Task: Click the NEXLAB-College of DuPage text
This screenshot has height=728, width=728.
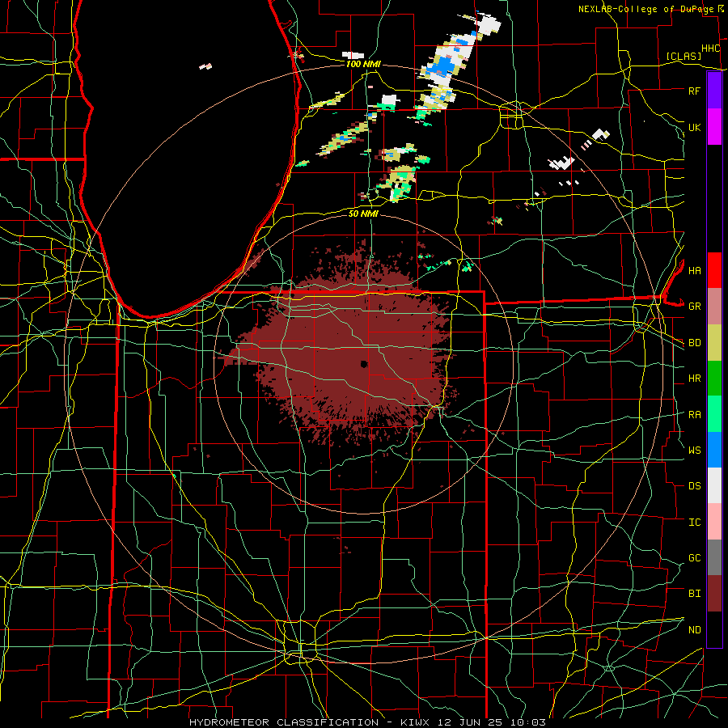Action: click(647, 9)
